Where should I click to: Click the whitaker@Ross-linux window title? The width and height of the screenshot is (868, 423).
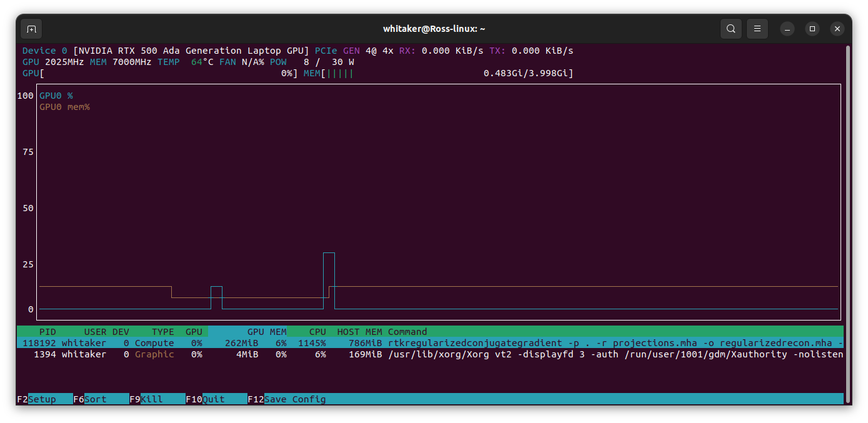434,29
